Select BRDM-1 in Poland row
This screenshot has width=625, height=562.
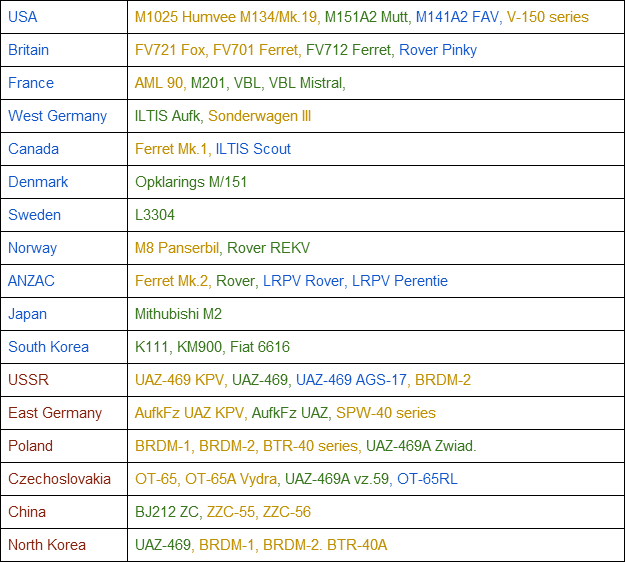163,446
